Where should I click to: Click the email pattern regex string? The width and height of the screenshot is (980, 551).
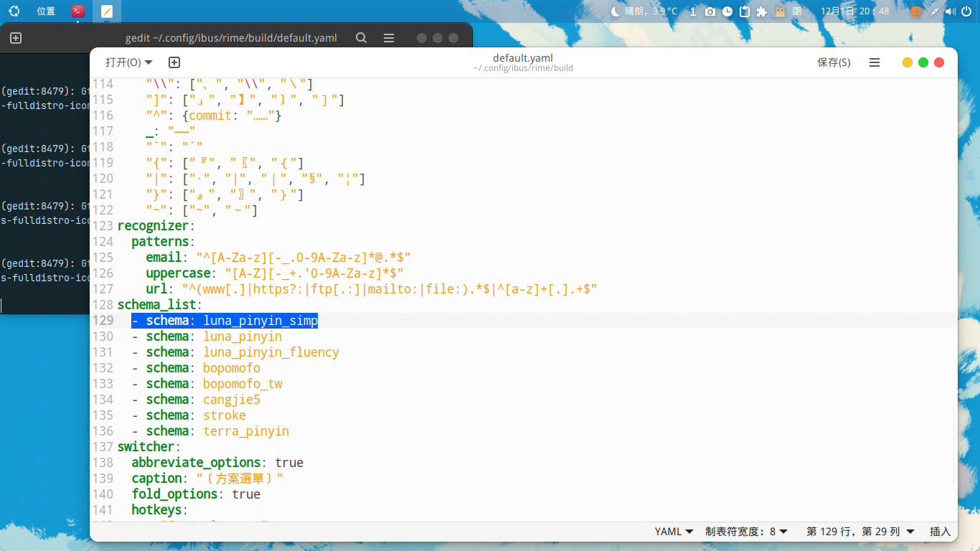[303, 258]
